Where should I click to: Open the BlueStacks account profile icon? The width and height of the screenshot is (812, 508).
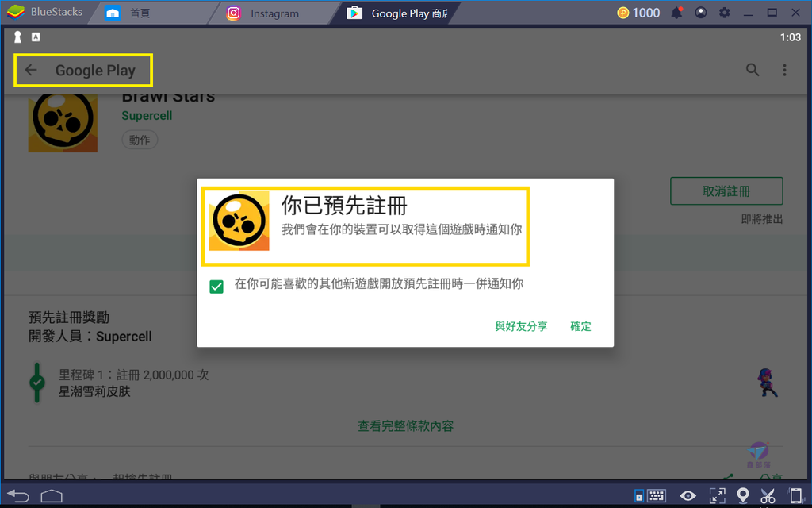click(x=701, y=13)
